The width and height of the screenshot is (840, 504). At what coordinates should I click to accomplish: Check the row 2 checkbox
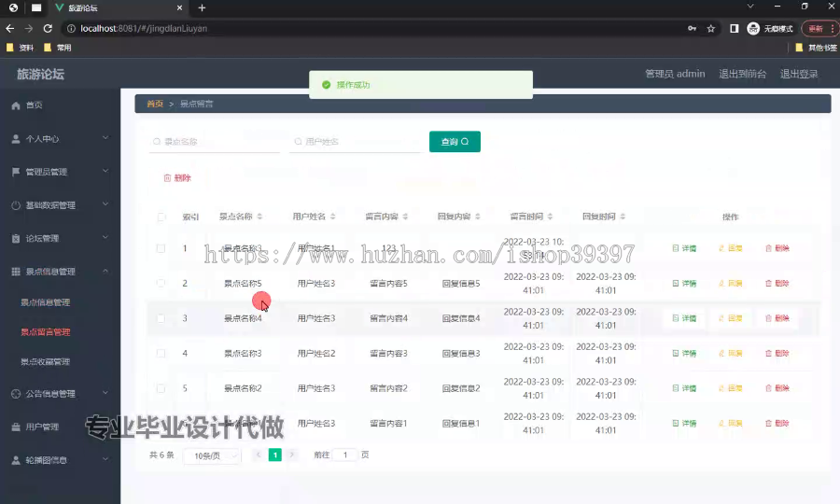coord(161,284)
